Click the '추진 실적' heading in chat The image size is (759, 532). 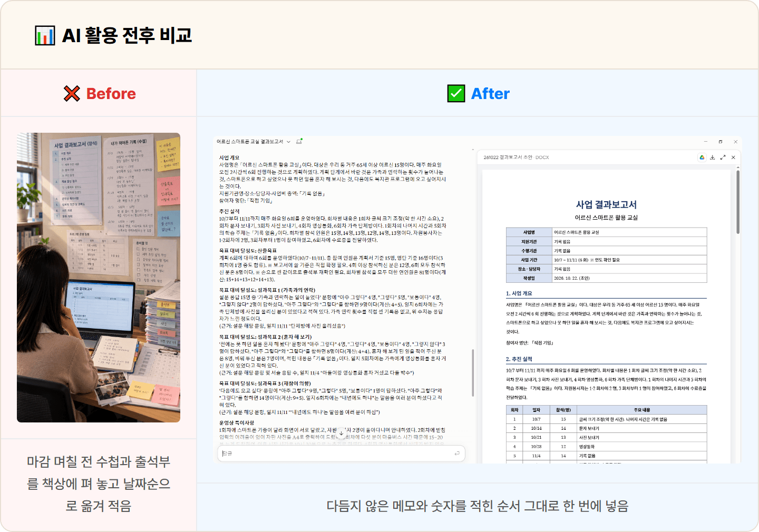click(x=229, y=211)
